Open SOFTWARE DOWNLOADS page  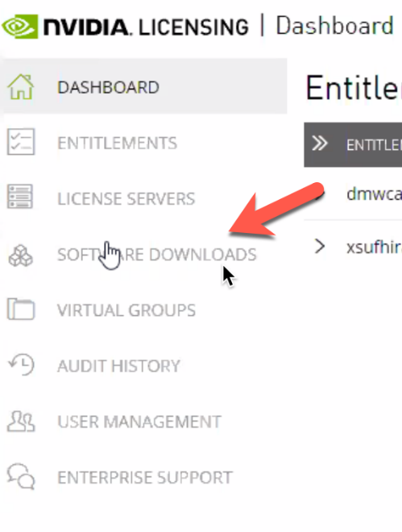pos(157,255)
